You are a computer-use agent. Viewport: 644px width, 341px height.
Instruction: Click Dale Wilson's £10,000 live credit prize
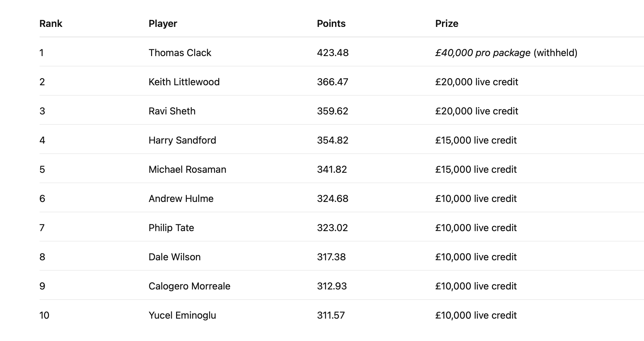tap(476, 257)
